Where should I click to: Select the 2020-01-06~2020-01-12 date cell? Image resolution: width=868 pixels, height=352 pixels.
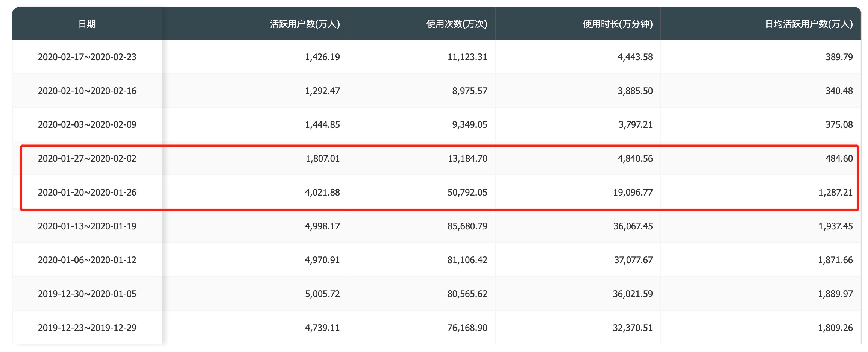(x=87, y=260)
